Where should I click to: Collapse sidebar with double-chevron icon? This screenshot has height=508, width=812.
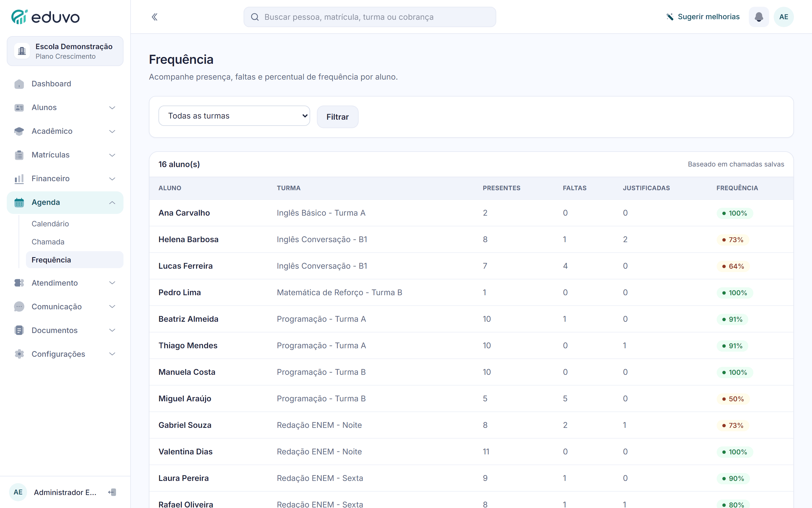point(154,17)
